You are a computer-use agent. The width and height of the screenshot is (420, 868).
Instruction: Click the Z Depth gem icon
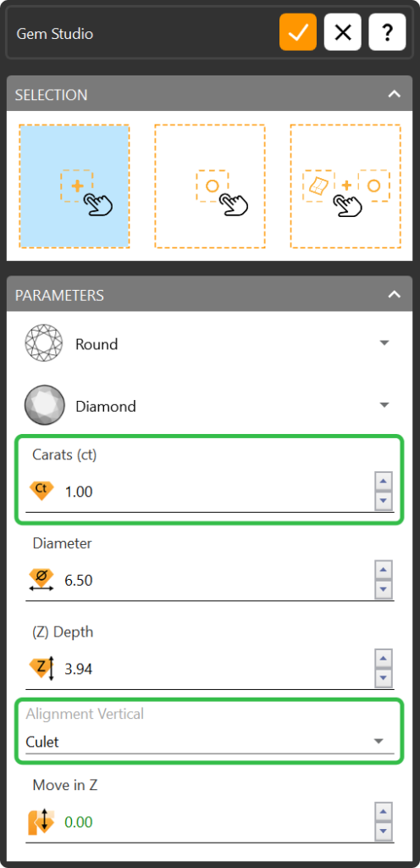pos(42,668)
